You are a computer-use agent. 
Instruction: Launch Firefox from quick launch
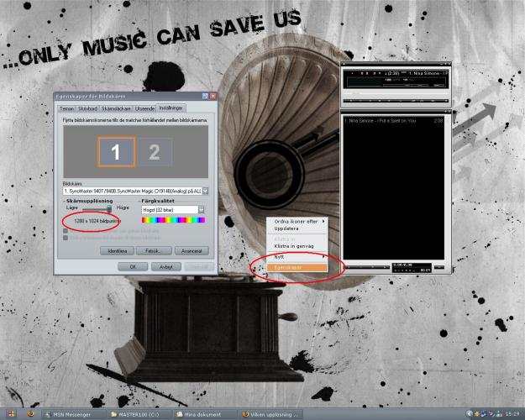point(30,414)
